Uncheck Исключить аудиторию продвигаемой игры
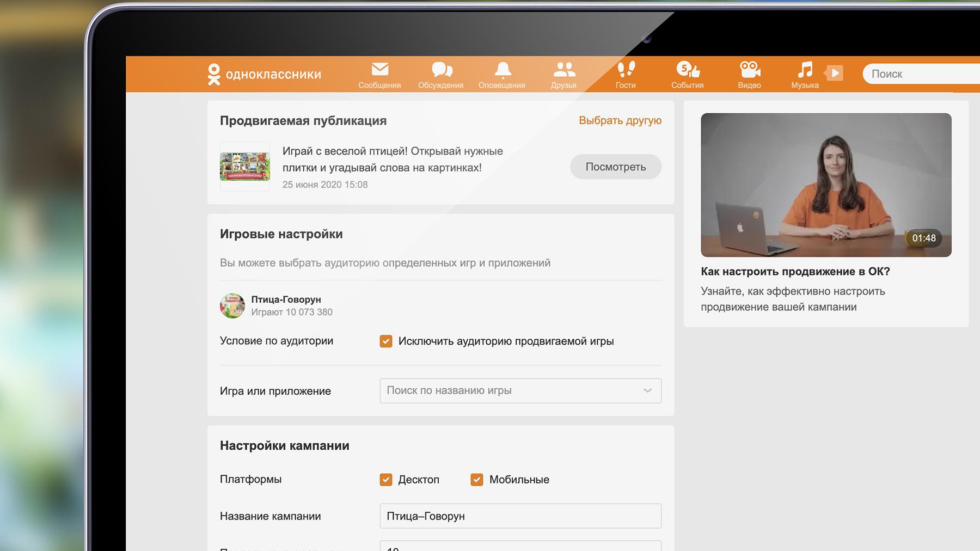 pyautogui.click(x=386, y=341)
